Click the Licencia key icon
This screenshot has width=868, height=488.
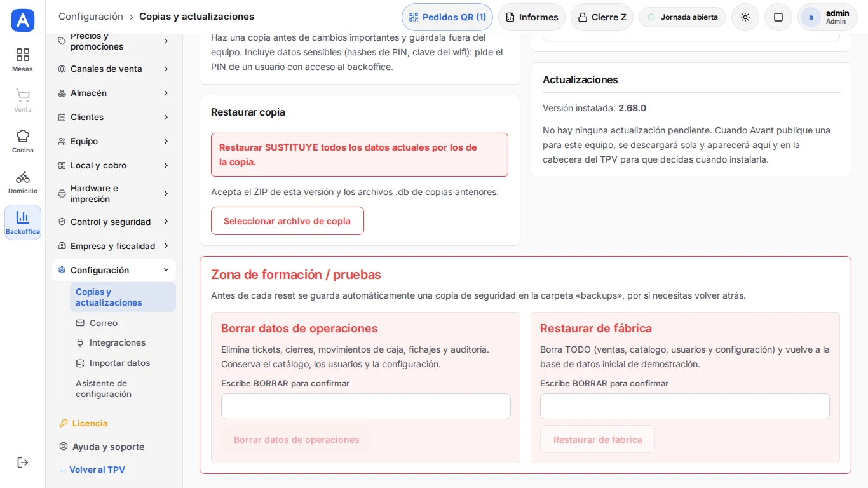(64, 423)
